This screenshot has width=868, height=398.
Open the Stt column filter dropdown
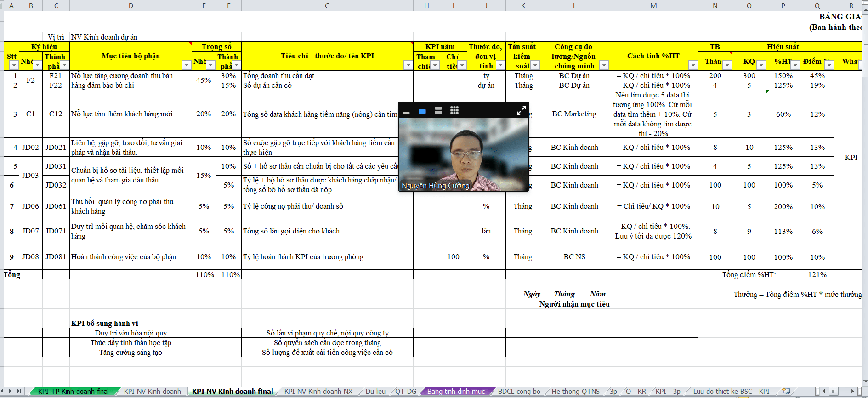[x=14, y=66]
